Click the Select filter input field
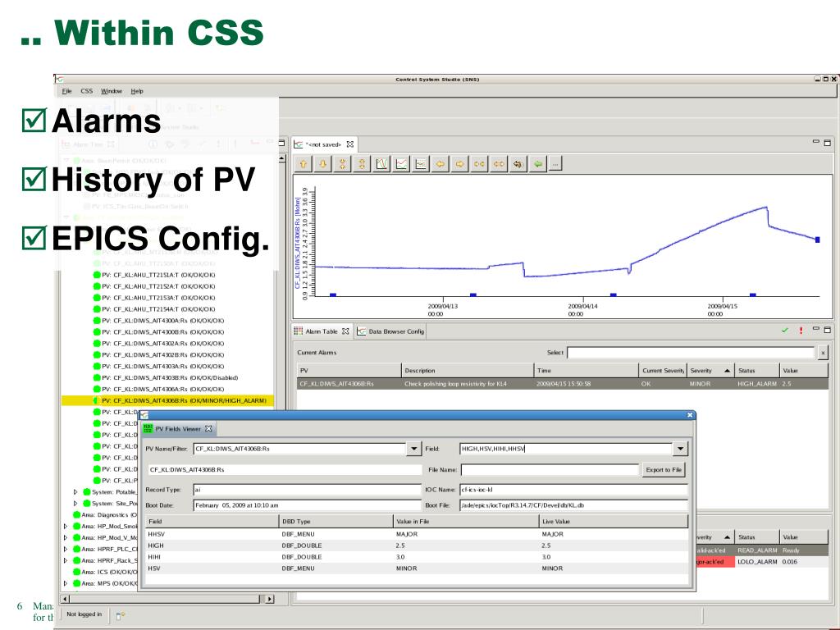The width and height of the screenshot is (840, 630). [x=691, y=353]
